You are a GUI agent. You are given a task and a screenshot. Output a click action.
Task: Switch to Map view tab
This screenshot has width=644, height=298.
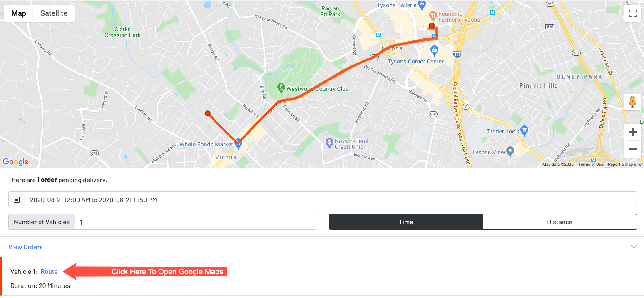click(x=19, y=13)
